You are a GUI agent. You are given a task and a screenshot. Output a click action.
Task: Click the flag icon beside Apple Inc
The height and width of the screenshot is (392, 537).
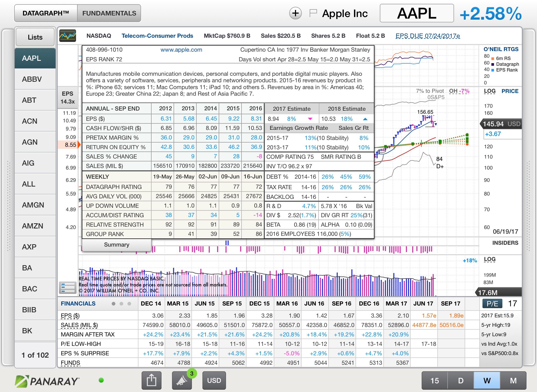click(x=313, y=13)
